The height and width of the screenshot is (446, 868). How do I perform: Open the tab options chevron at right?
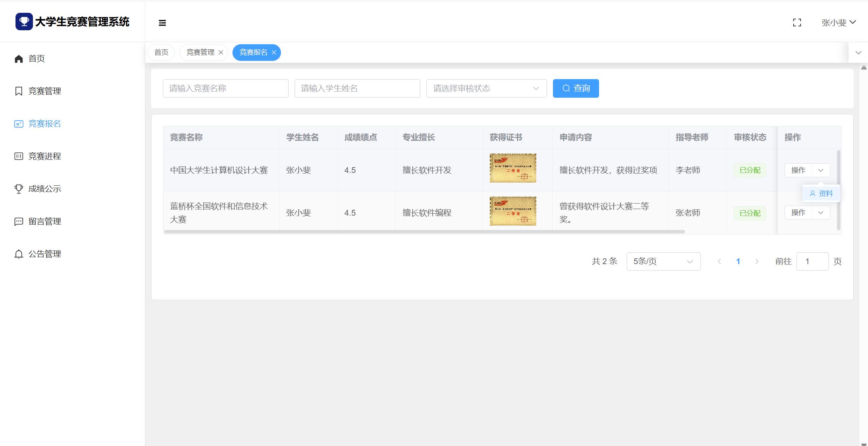[858, 53]
